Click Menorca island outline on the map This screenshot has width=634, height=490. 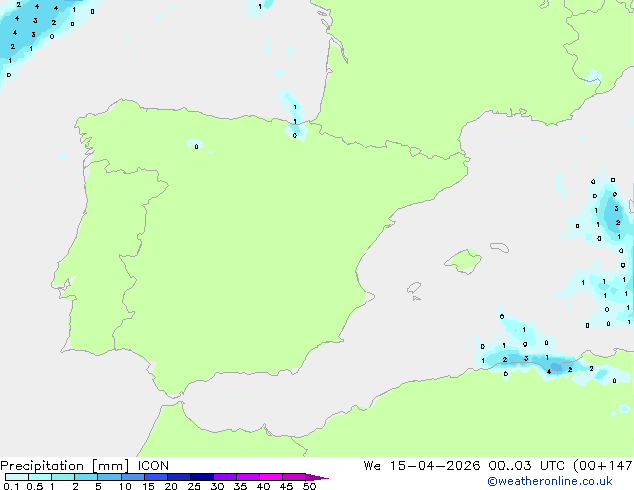500,247
